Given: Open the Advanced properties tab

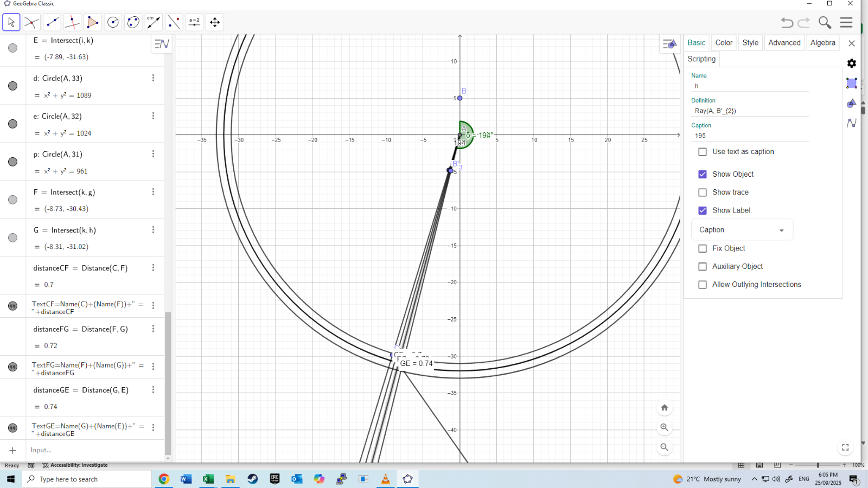Looking at the screenshot, I should point(784,43).
